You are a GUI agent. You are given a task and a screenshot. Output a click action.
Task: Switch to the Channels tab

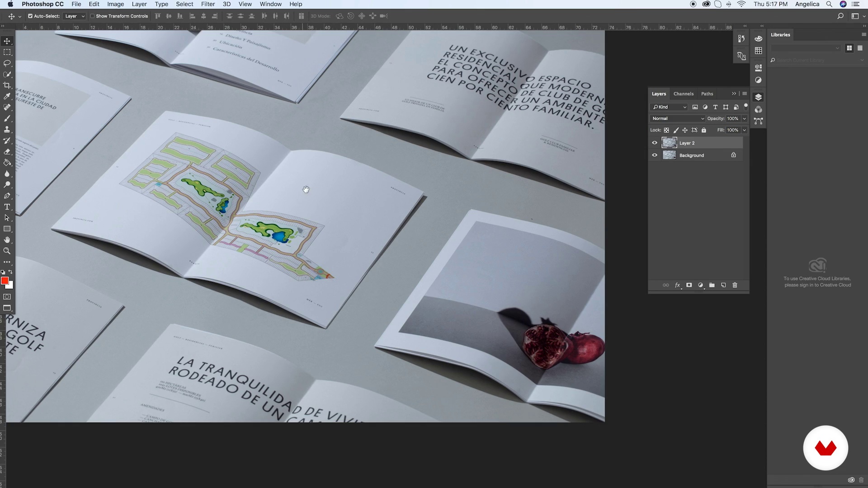point(683,94)
